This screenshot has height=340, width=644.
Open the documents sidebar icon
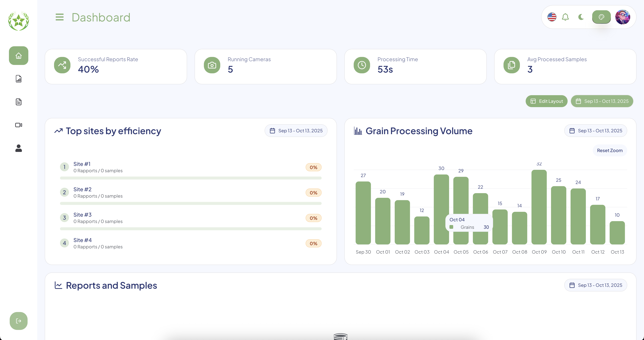[x=18, y=102]
